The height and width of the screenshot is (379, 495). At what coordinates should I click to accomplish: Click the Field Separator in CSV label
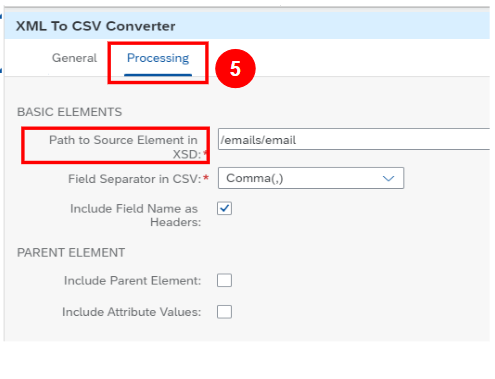pyautogui.click(x=135, y=179)
